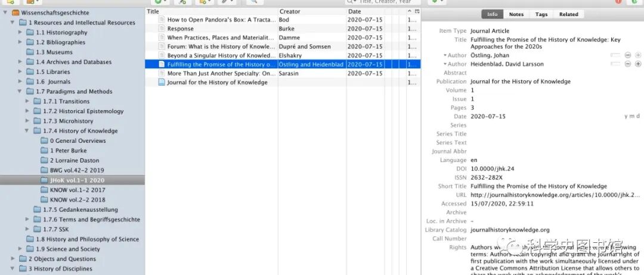Expand the 1.4 Archives and Databases collection

(x=20, y=61)
